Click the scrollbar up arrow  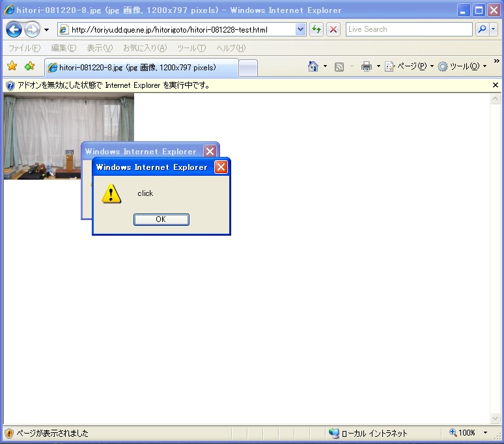pyautogui.click(x=495, y=98)
